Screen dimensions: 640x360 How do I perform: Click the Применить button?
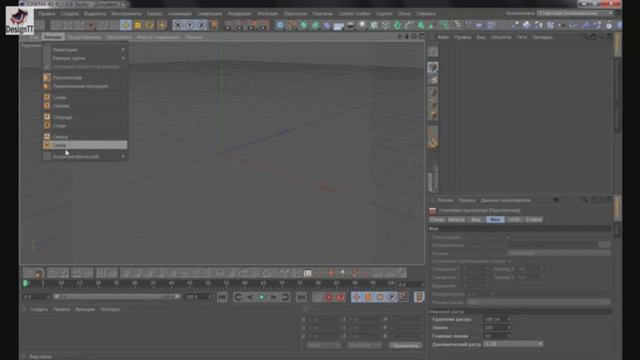pyautogui.click(x=406, y=345)
